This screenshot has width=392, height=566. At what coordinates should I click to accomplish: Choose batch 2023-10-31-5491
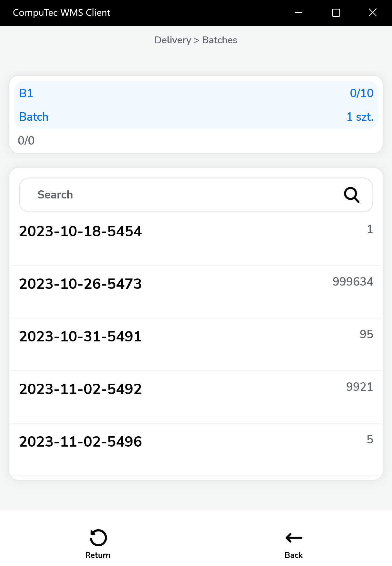[x=81, y=337]
